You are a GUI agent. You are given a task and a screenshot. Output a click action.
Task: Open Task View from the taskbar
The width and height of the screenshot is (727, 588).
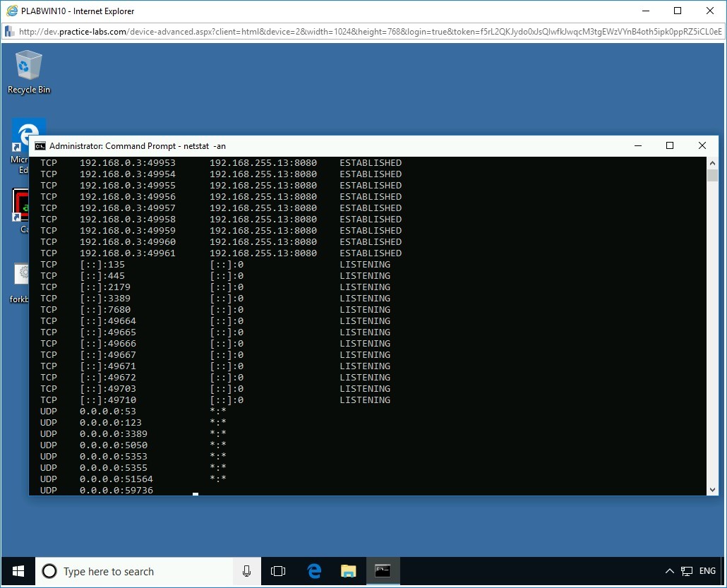pos(278,570)
